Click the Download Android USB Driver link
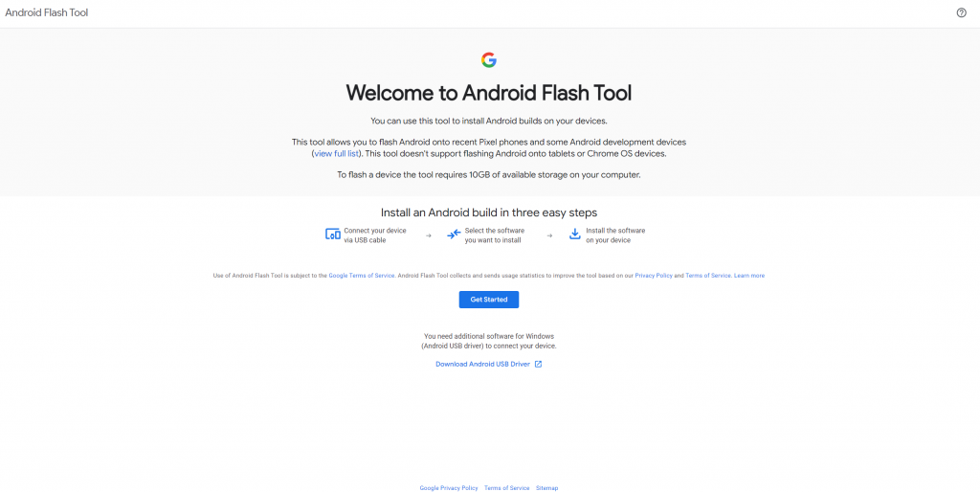980x492 pixels. (x=482, y=364)
